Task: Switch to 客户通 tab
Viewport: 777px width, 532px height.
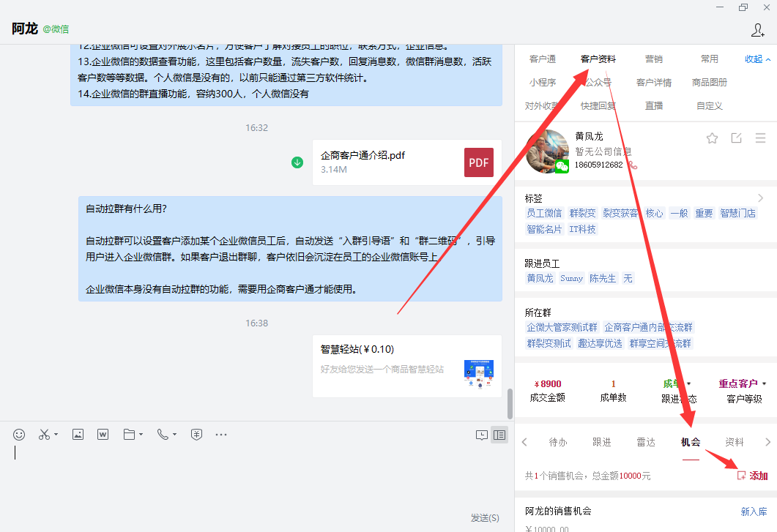Action: [543, 59]
